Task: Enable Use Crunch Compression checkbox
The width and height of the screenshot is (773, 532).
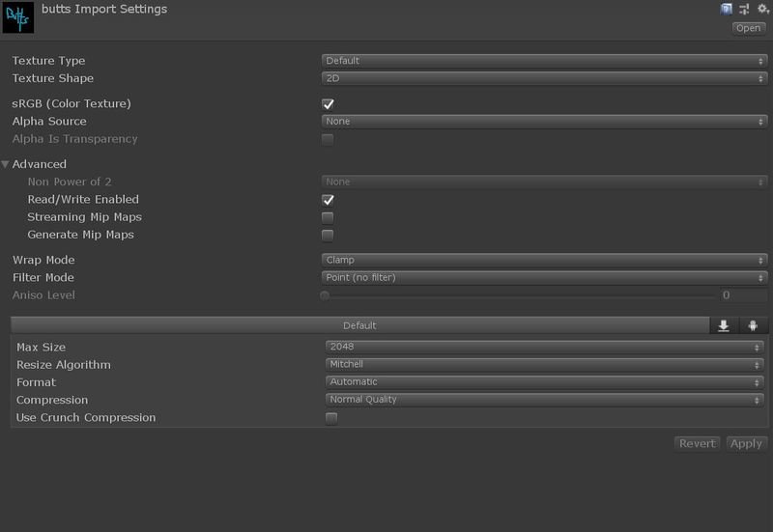Action: [331, 418]
